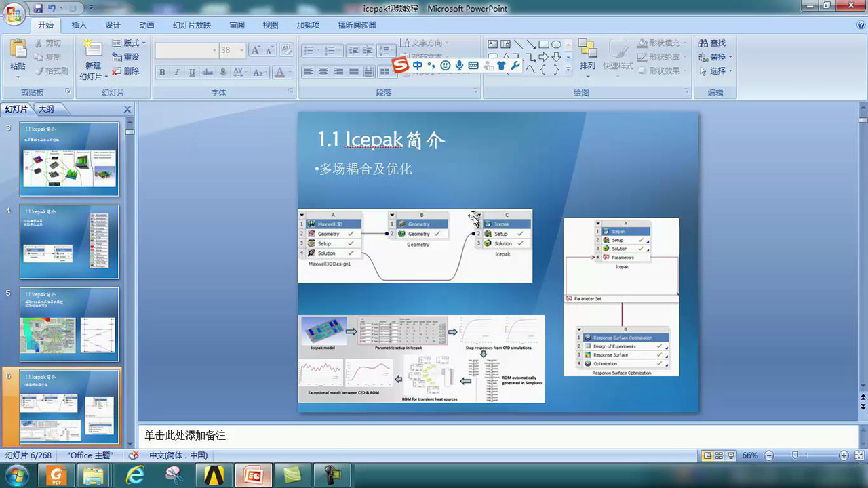Select slide 3 thumbnail
The width and height of the screenshot is (868, 488).
69,159
